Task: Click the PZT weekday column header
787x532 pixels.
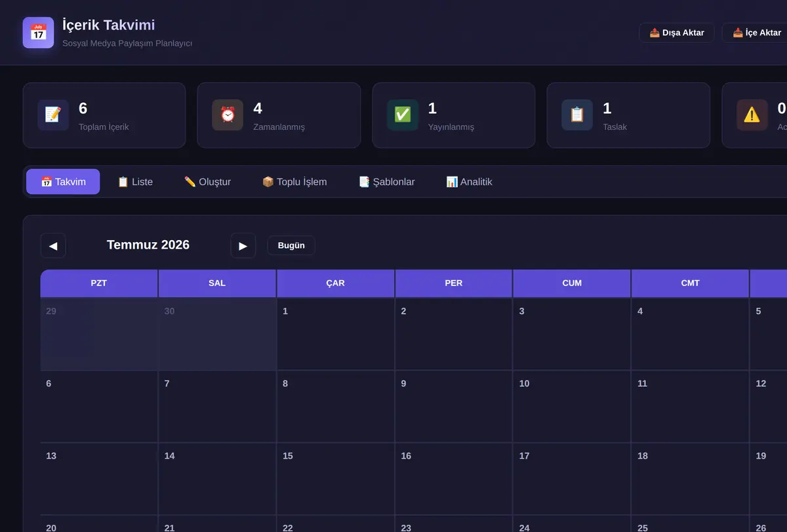Action: (99, 283)
